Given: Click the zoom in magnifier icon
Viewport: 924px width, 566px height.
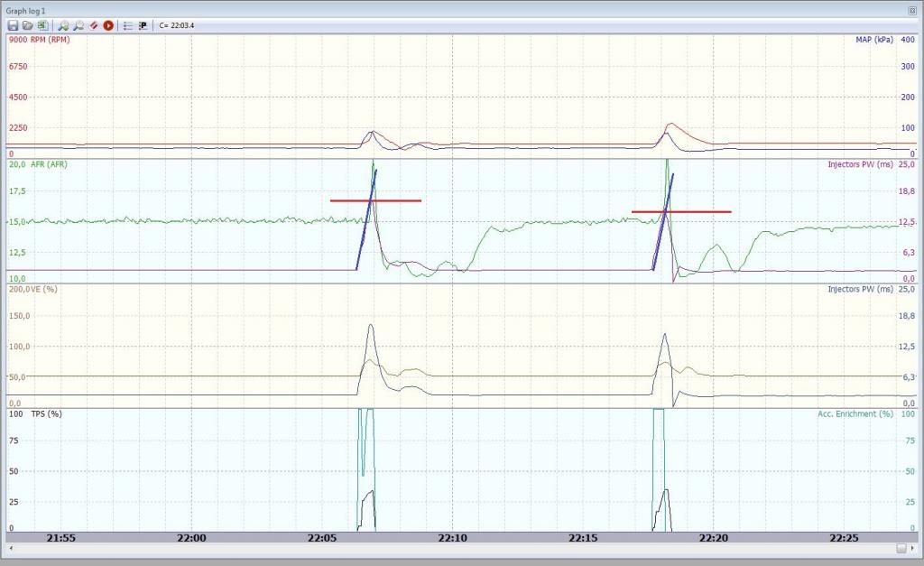Looking at the screenshot, I should click(64, 25).
